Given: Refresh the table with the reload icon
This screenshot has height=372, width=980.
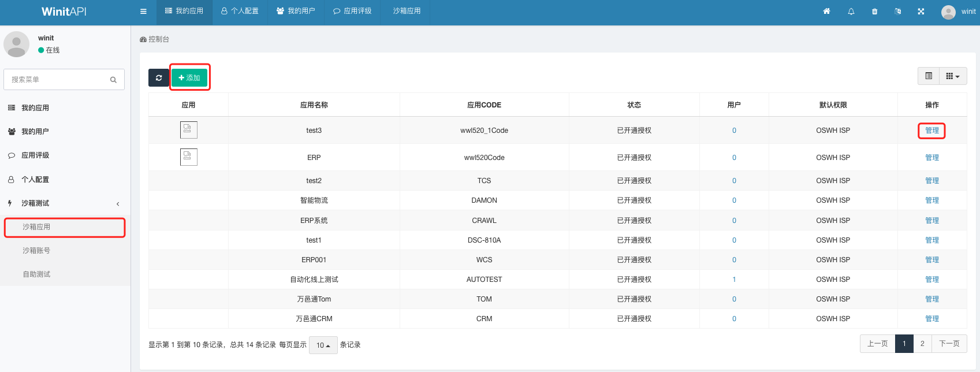Looking at the screenshot, I should coord(159,77).
